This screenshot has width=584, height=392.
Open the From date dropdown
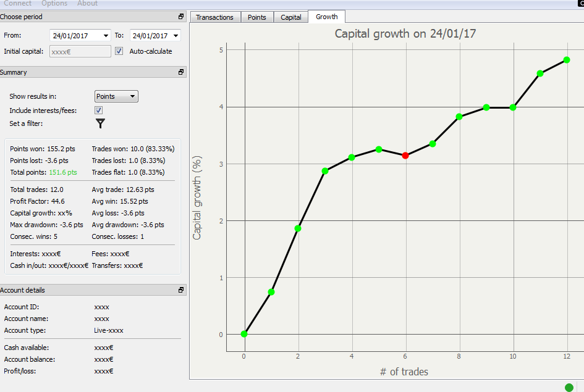[x=106, y=36]
